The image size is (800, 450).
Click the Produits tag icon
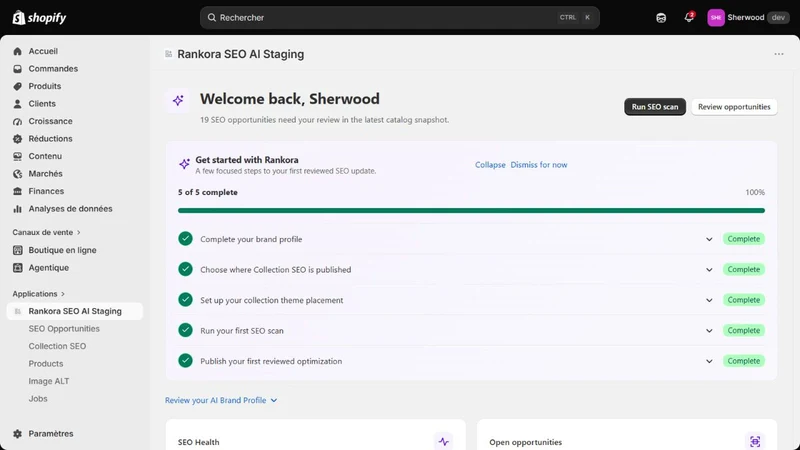click(17, 86)
